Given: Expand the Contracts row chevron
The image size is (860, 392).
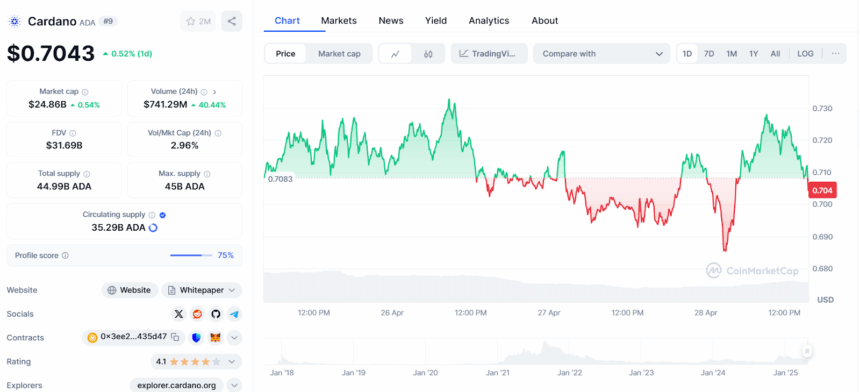Looking at the screenshot, I should pos(235,338).
